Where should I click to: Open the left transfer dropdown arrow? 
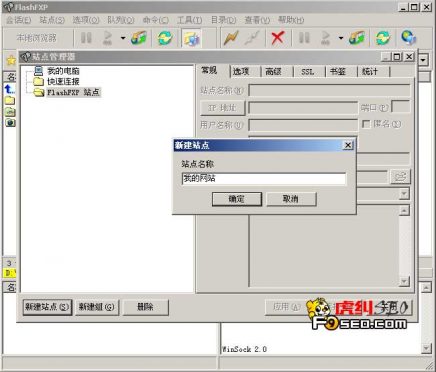[123, 38]
